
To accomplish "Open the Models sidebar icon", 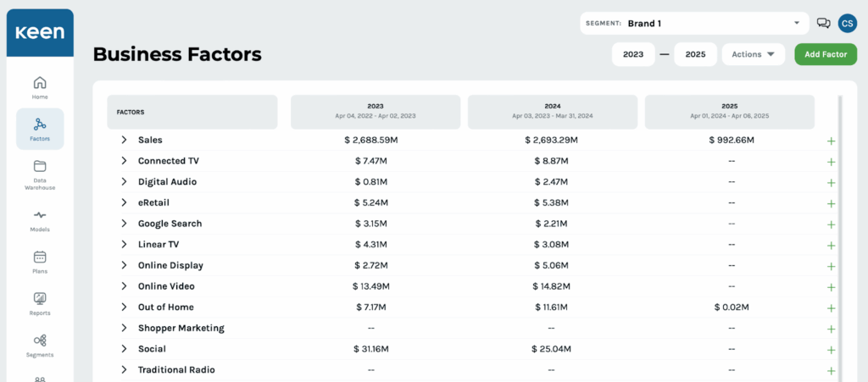I will 40,215.
